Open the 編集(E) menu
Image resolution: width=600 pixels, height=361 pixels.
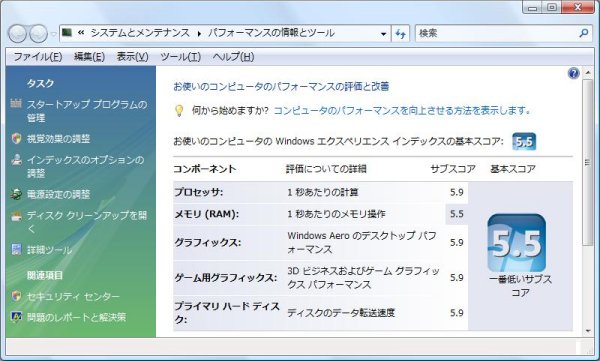tap(89, 57)
